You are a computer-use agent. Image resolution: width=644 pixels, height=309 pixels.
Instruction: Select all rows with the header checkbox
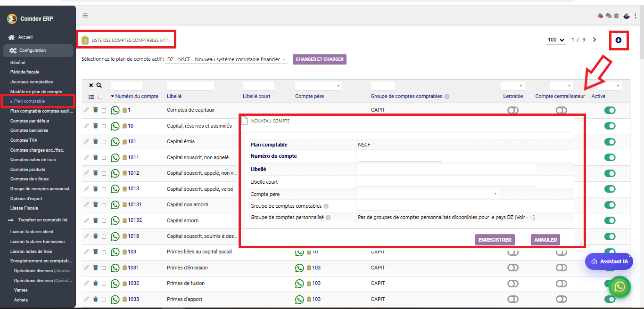click(x=100, y=97)
